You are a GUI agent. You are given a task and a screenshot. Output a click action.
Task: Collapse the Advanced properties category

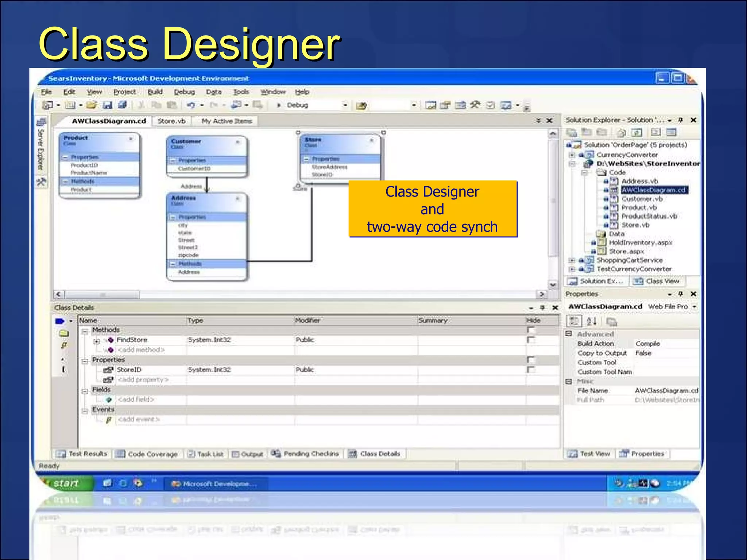coord(569,334)
